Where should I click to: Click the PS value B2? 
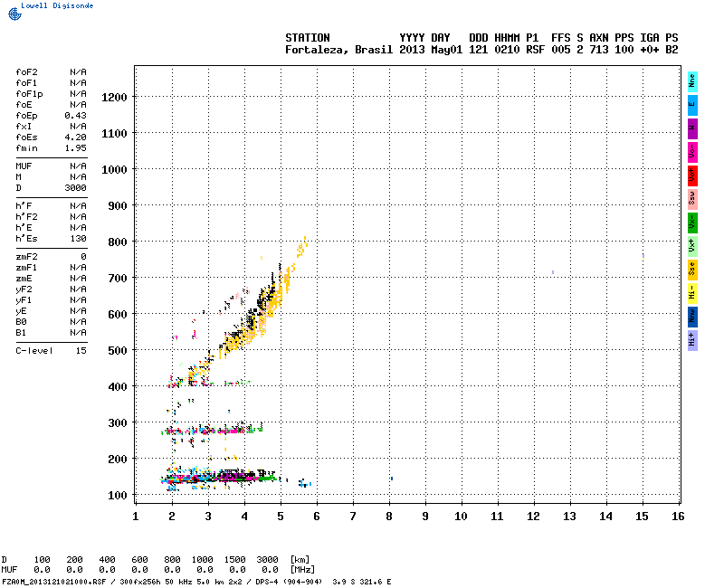(672, 50)
